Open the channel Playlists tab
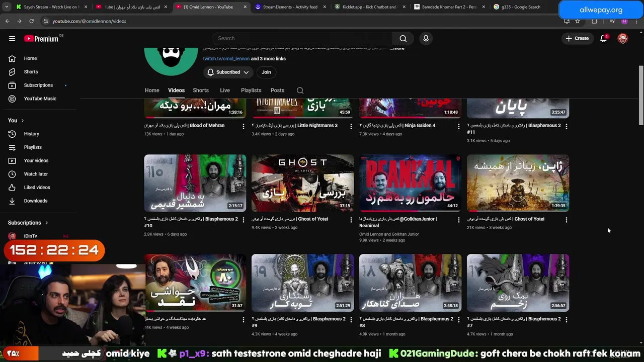The image size is (644, 362). pyautogui.click(x=251, y=90)
